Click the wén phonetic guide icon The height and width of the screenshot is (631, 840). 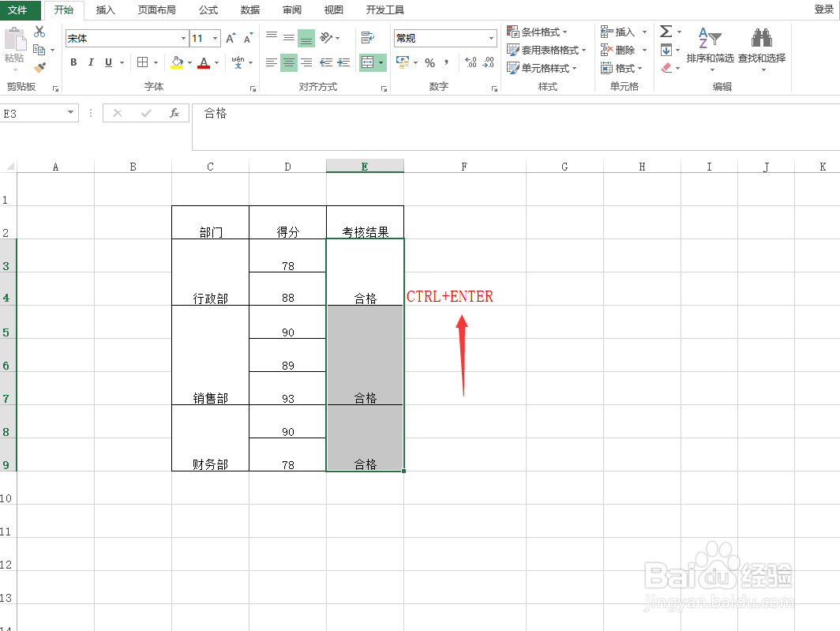(238, 62)
